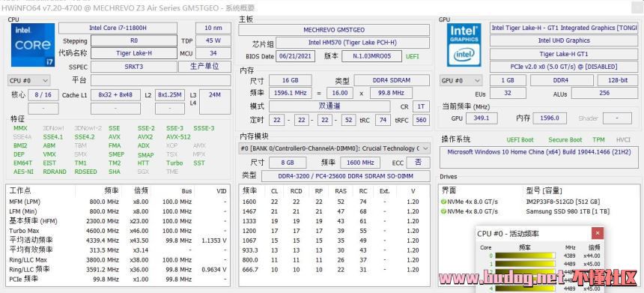
Task: Select the DDR4-3200 / PC4-25600 type field
Action: coord(346,176)
